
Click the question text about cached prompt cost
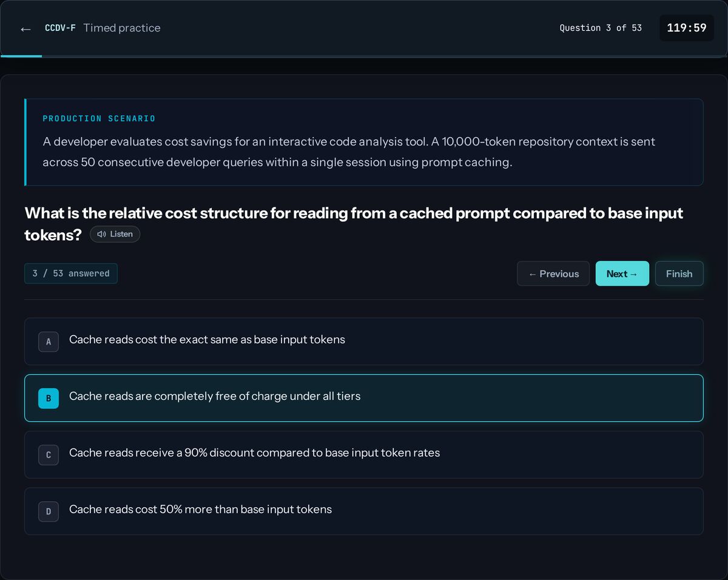click(x=354, y=224)
